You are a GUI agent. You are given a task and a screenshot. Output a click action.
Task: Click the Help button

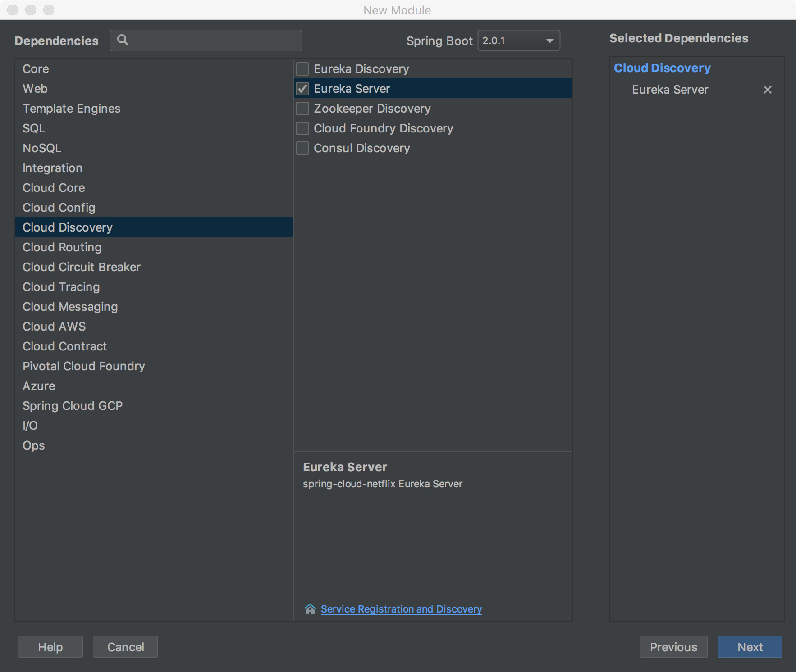click(50, 647)
